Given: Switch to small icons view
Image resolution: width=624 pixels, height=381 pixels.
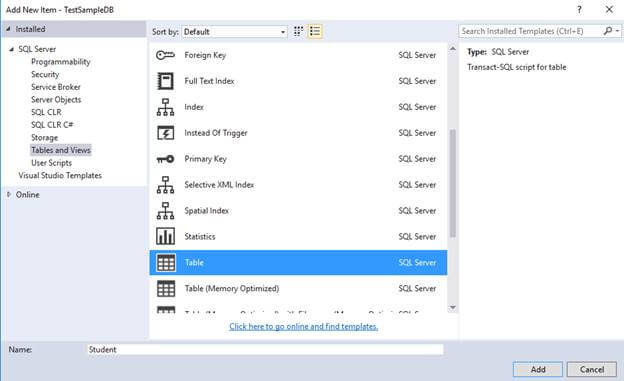Looking at the screenshot, I should [x=298, y=31].
